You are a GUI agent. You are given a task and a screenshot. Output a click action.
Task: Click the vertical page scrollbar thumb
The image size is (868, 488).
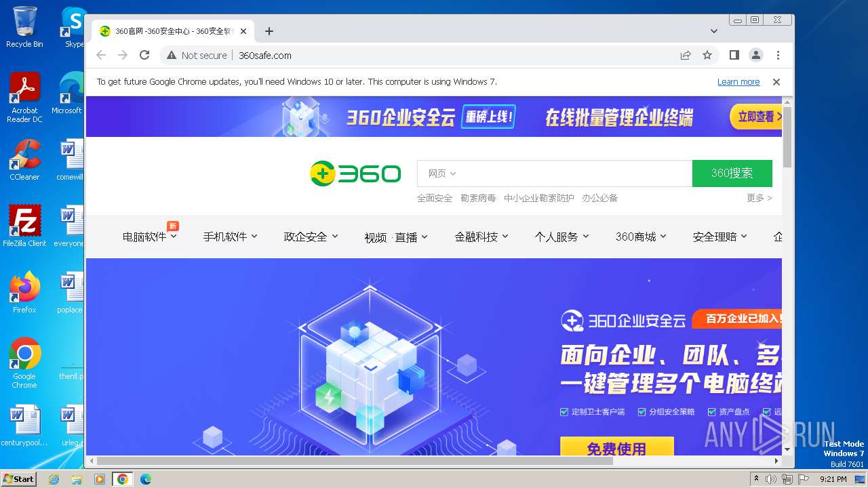787,137
